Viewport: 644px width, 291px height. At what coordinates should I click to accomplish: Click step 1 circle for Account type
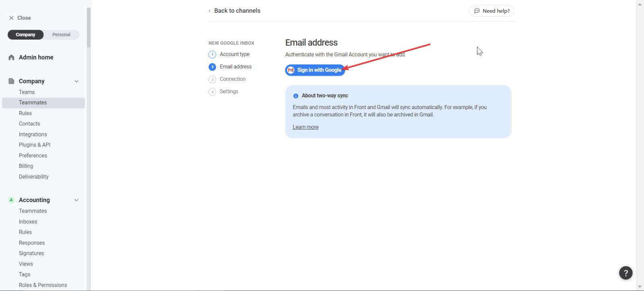click(x=213, y=54)
